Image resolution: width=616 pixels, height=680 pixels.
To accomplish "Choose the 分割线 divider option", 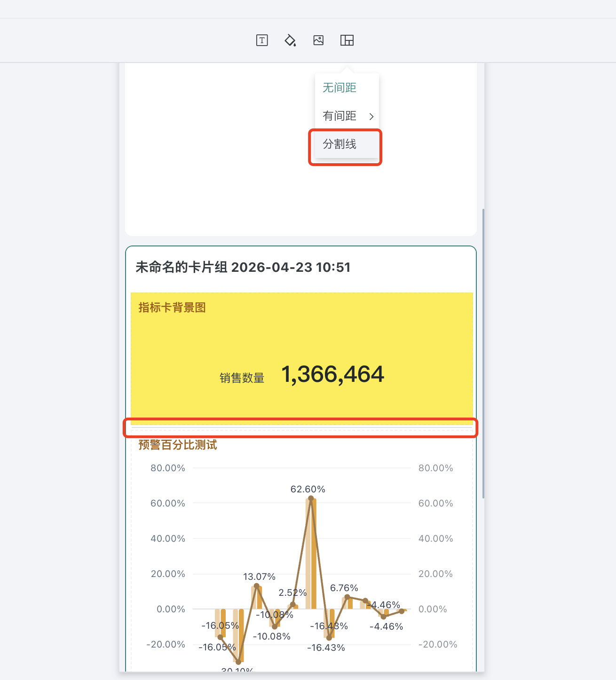I will pos(339,145).
